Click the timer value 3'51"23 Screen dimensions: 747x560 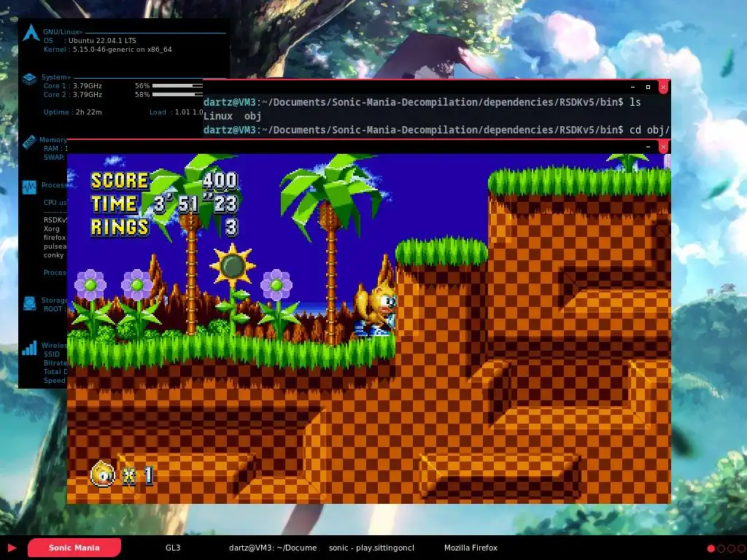tap(196, 204)
